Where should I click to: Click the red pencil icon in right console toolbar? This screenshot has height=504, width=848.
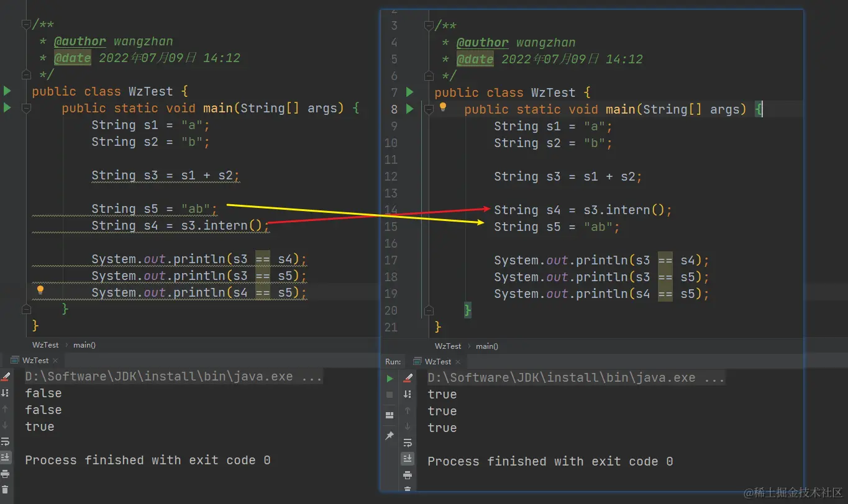(x=408, y=378)
